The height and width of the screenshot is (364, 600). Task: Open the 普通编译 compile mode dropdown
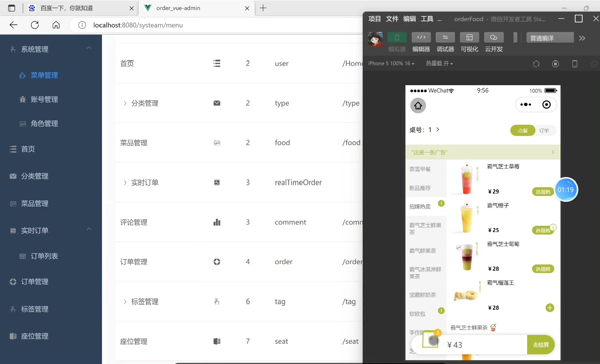pyautogui.click(x=549, y=38)
